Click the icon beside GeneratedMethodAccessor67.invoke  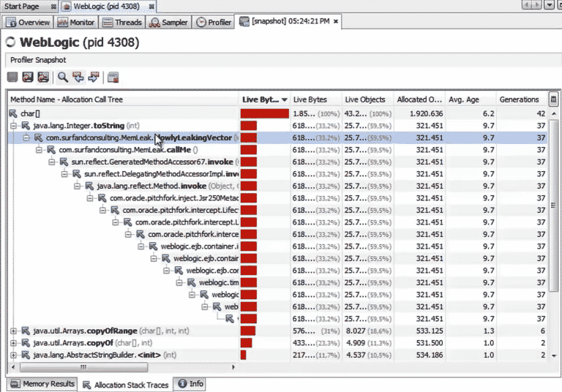tap(64, 162)
